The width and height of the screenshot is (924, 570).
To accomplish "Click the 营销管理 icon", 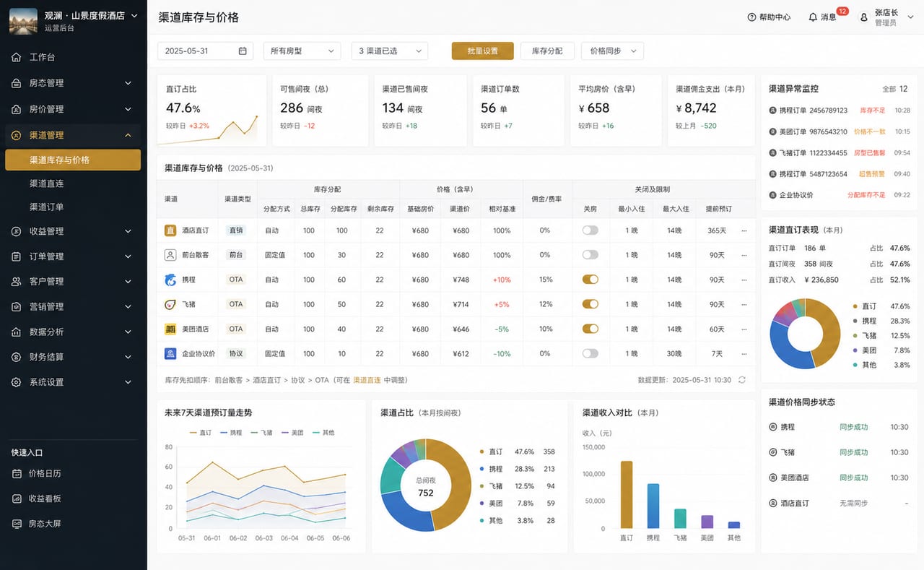I will click(16, 306).
